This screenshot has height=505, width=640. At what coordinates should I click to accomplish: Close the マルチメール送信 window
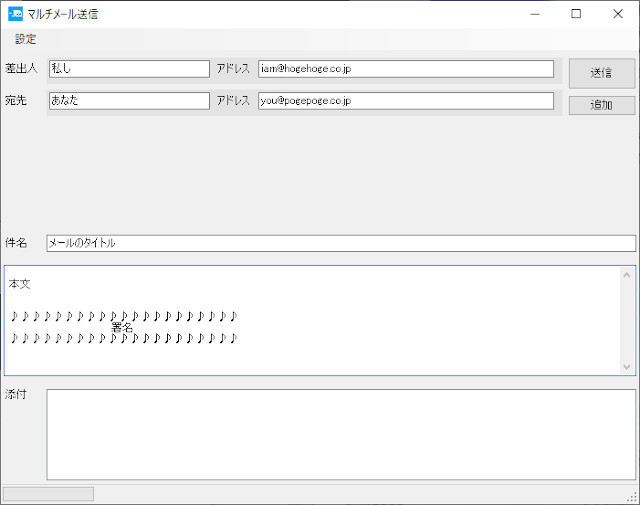pos(618,14)
